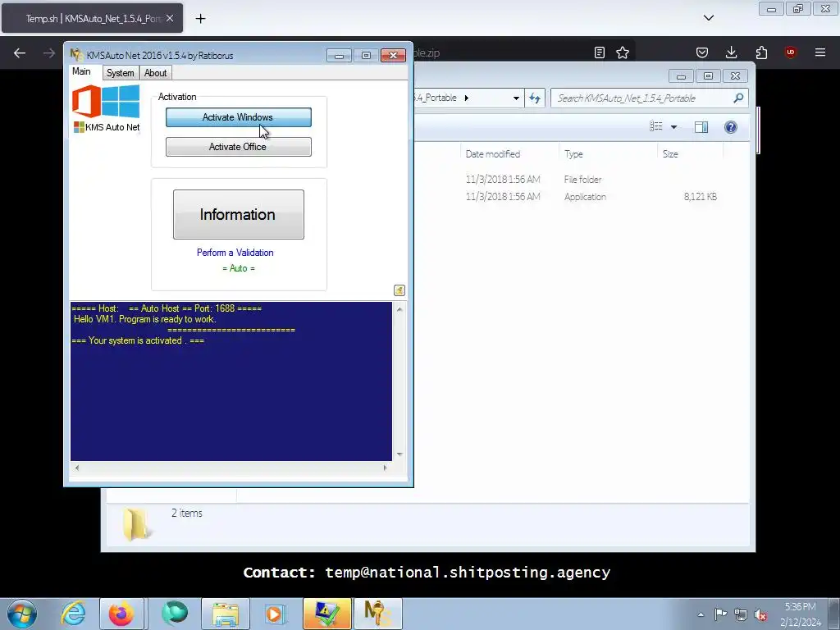Open a new Firefox tab with plus
Viewport: 840px width, 630px height.
click(200, 19)
